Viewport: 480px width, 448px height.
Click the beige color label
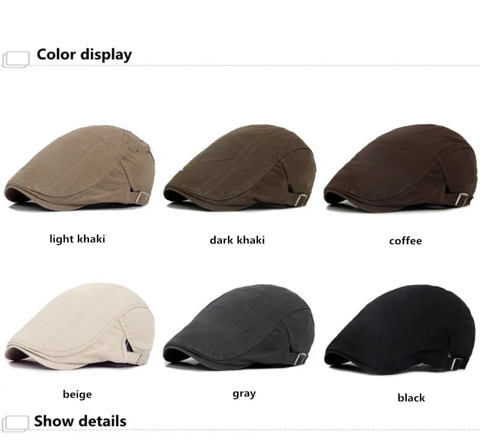point(77,394)
